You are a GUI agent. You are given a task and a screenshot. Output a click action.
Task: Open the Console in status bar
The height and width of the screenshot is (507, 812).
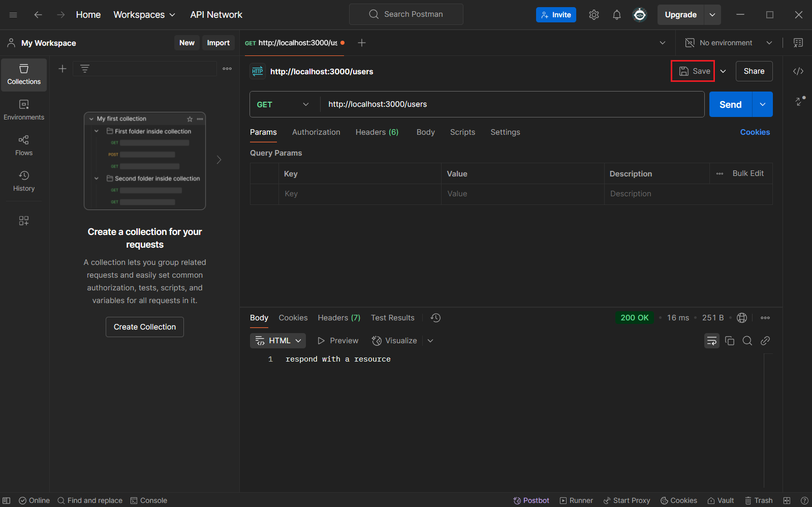point(149,500)
